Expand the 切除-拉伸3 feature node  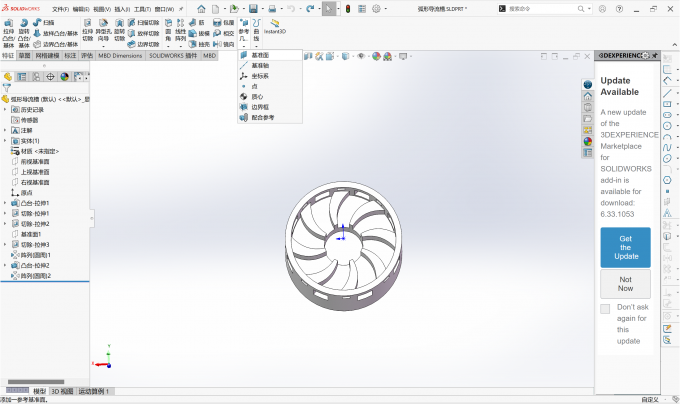coord(5,244)
